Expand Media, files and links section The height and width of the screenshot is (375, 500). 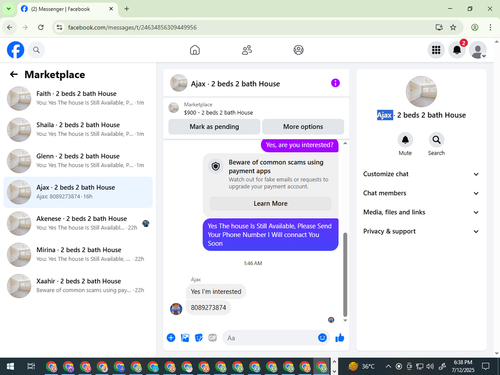coord(421,212)
